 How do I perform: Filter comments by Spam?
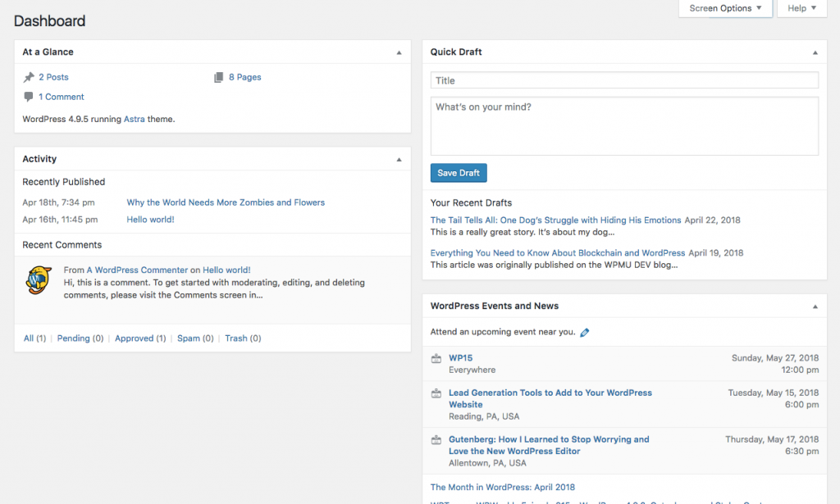pos(195,338)
